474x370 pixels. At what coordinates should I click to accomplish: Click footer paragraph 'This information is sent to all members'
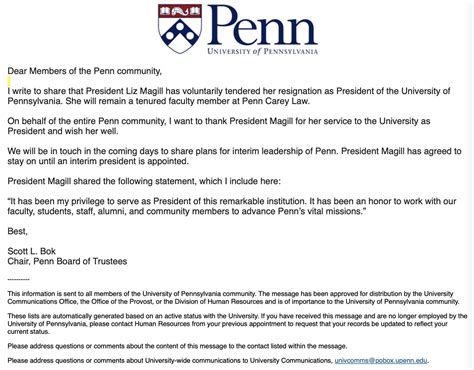pos(233,298)
